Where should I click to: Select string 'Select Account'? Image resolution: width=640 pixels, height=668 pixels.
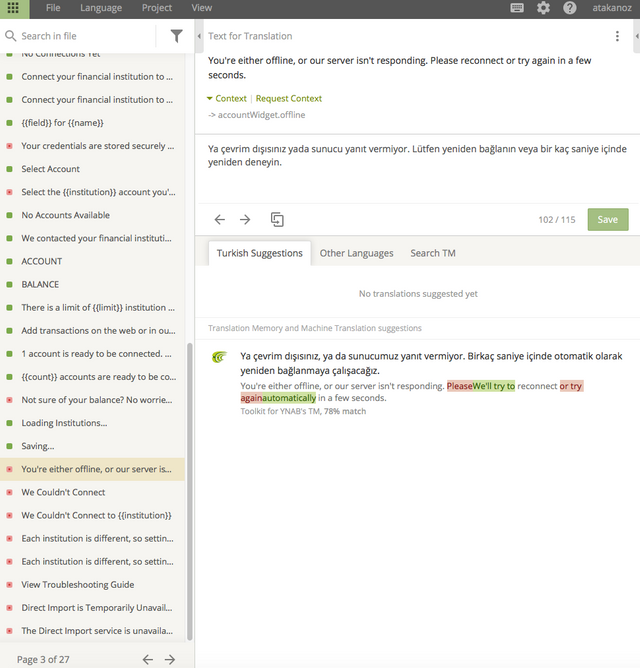(x=92, y=169)
